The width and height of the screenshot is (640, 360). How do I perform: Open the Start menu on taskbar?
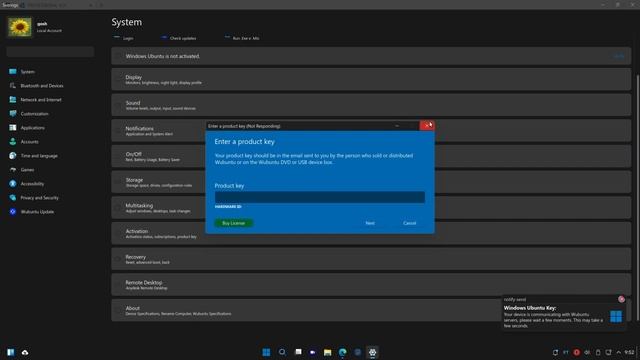266,352
